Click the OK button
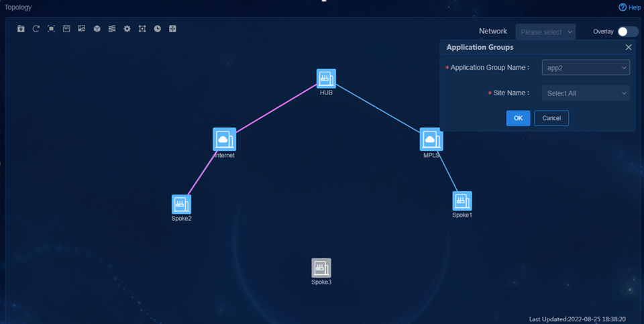Viewport: 644px width, 324px height. click(518, 118)
